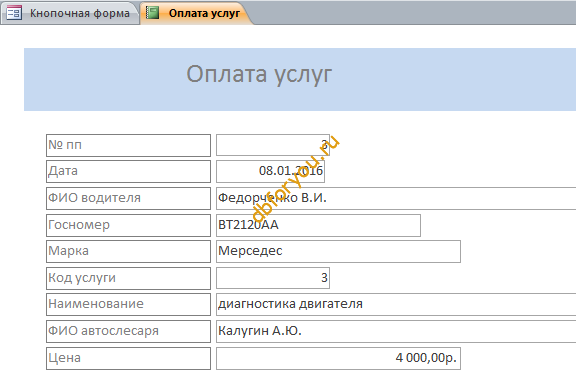Screen dimensions: 576x391
Task: Click the green report icon on Оплата услуг tab
Action: 152,13
